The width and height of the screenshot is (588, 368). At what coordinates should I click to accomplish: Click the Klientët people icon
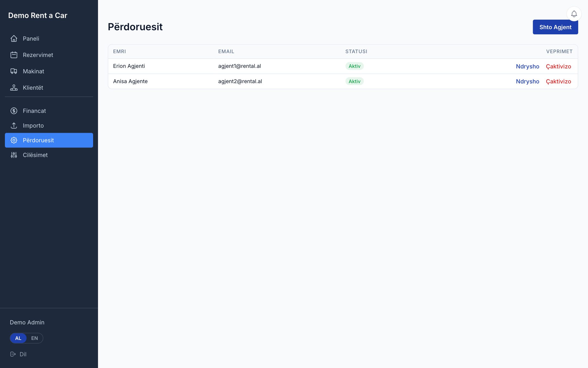click(14, 88)
